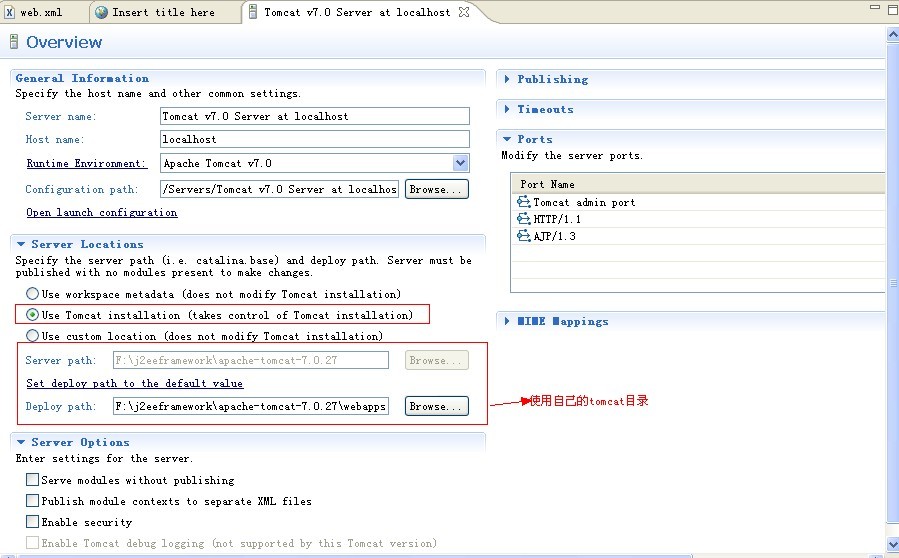The height and width of the screenshot is (558, 899).
Task: Click Open launch configuration link
Action: (x=101, y=212)
